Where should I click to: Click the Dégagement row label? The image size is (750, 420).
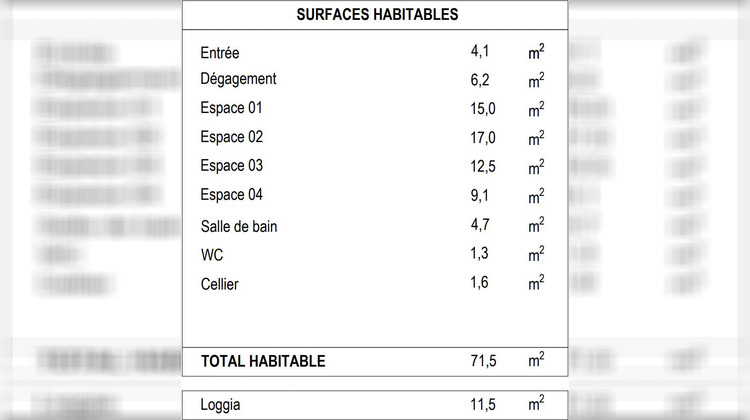(x=238, y=79)
